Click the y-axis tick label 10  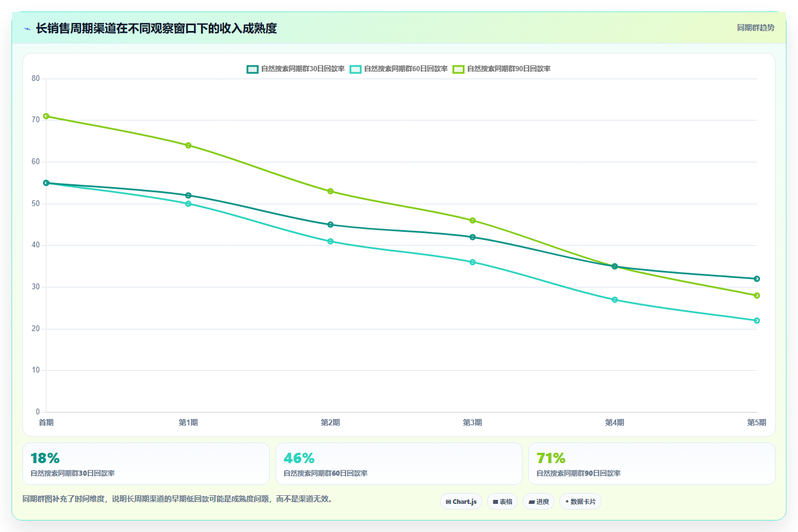[x=36, y=370]
